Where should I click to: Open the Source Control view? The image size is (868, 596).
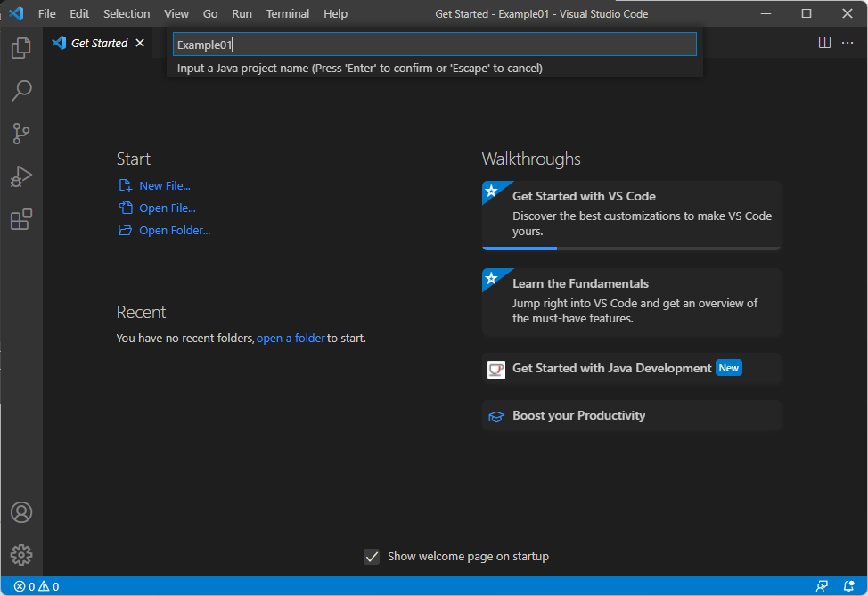click(x=21, y=134)
